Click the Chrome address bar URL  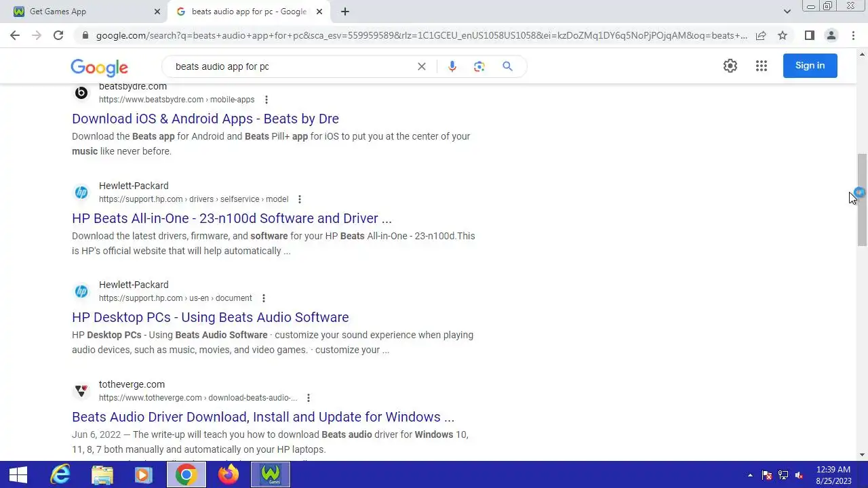click(420, 35)
